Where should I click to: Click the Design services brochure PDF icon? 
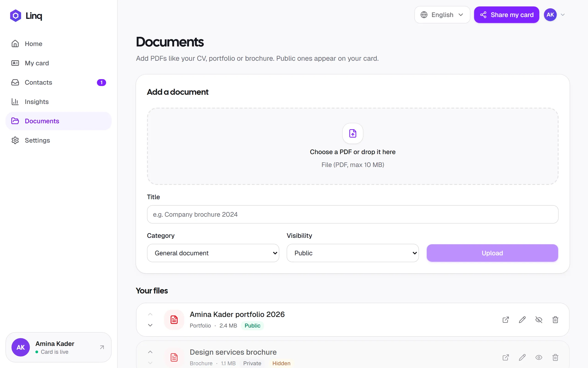coord(174,357)
